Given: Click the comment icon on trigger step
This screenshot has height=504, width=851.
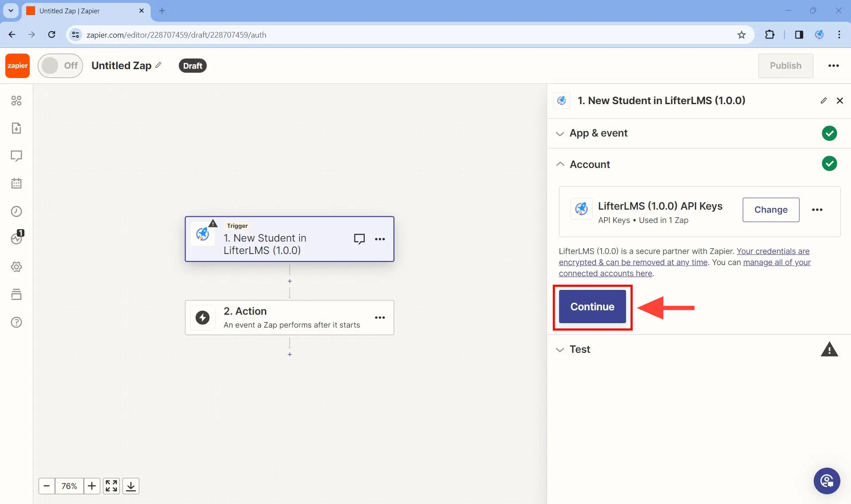Looking at the screenshot, I should (x=359, y=239).
